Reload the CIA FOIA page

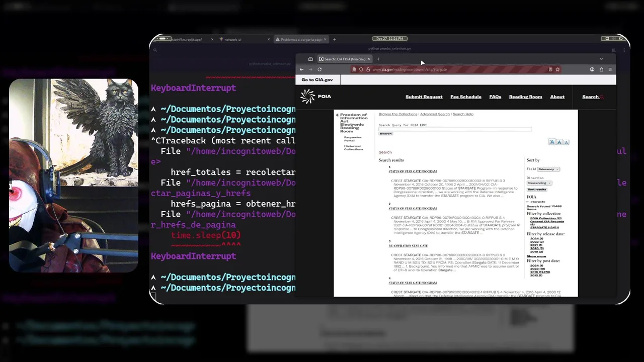tap(319, 69)
